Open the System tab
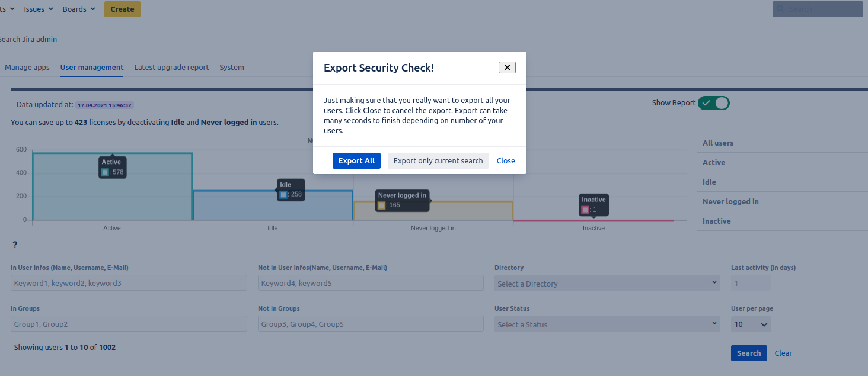Viewport: 868px width, 376px height. coord(232,67)
